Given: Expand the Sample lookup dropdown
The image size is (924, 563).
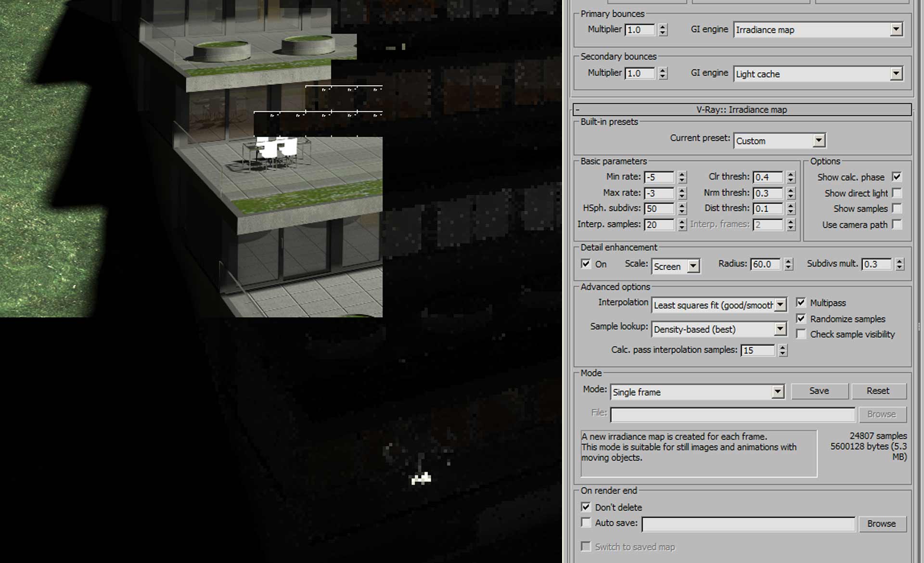Looking at the screenshot, I should coord(780,329).
